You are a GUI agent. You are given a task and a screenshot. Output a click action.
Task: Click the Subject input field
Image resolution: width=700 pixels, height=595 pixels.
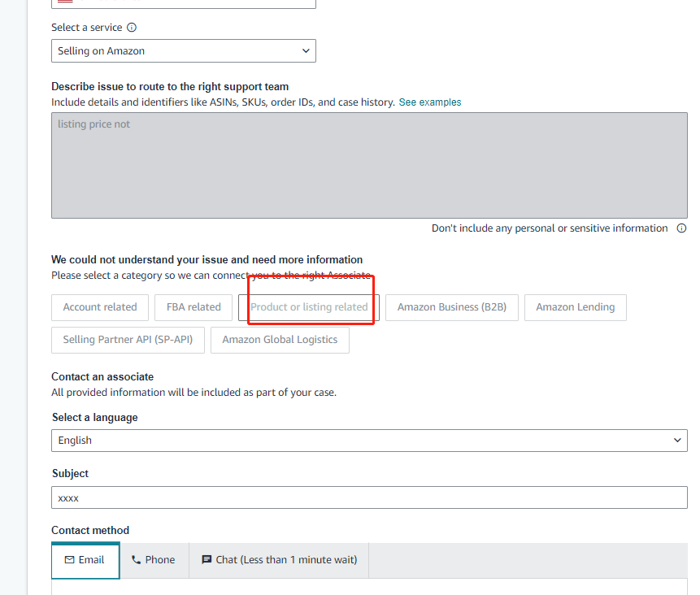point(369,497)
